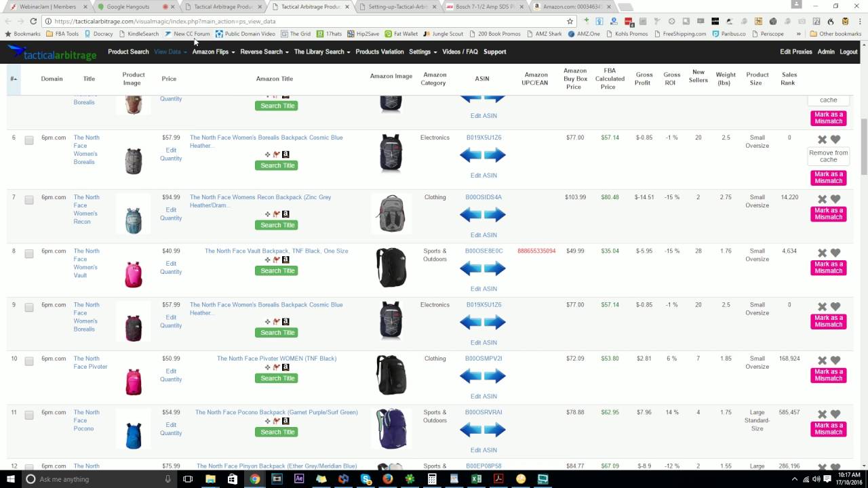This screenshot has height=488, width=868.
Task: Open After Effects from the taskbar
Action: [x=299, y=479]
